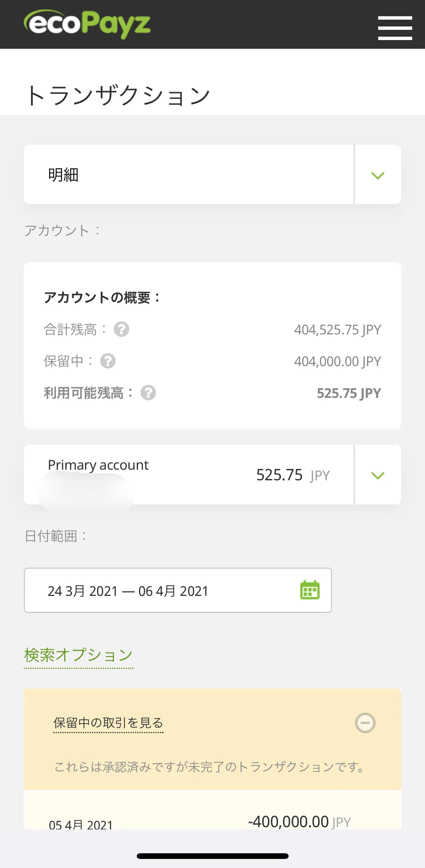This screenshot has width=425, height=868.
Task: Click the date range input field
Action: click(x=178, y=590)
